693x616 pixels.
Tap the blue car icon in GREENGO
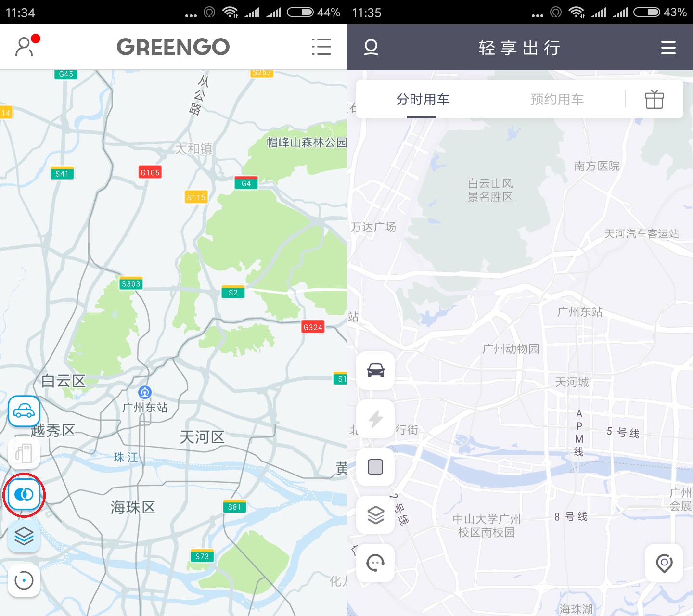tap(24, 411)
